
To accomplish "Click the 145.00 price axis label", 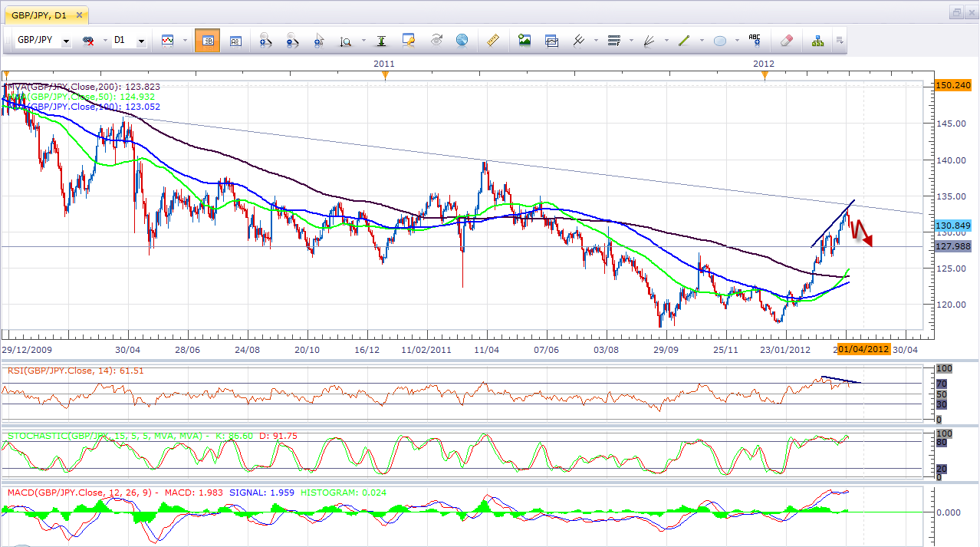I will (952, 124).
